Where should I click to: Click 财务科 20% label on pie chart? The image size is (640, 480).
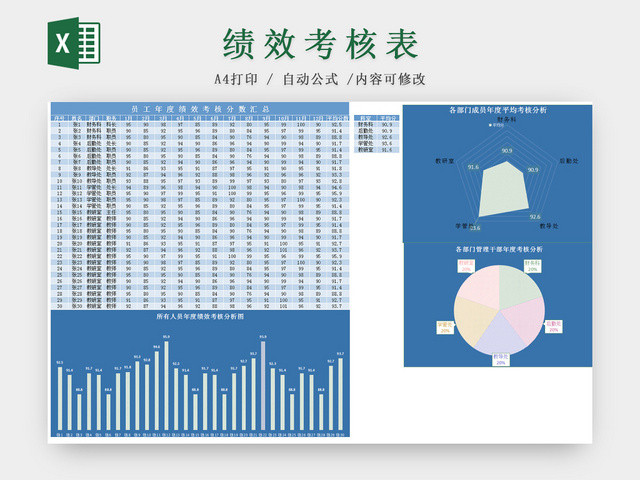pos(532,266)
